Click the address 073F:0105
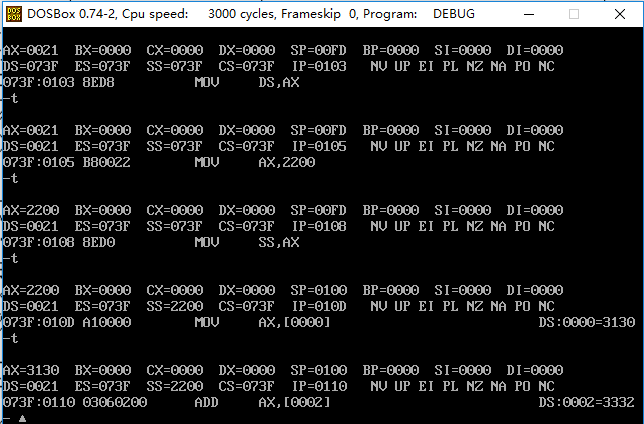 click(39, 162)
